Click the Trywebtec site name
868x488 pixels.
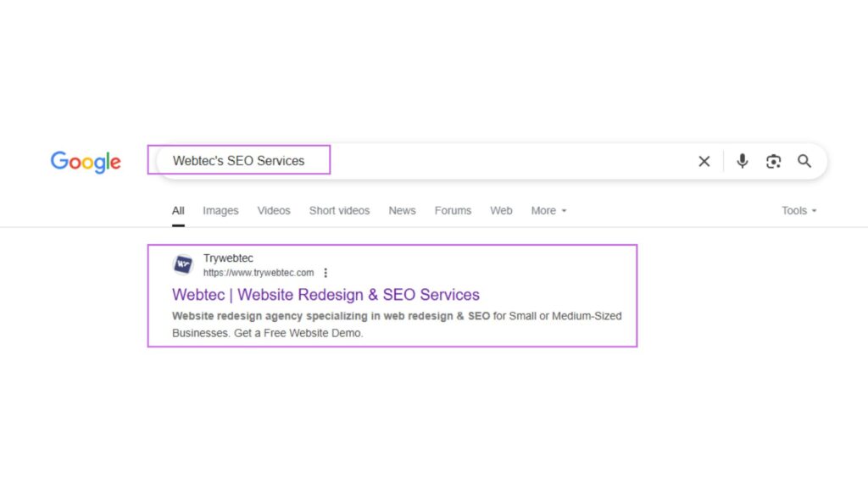(228, 258)
